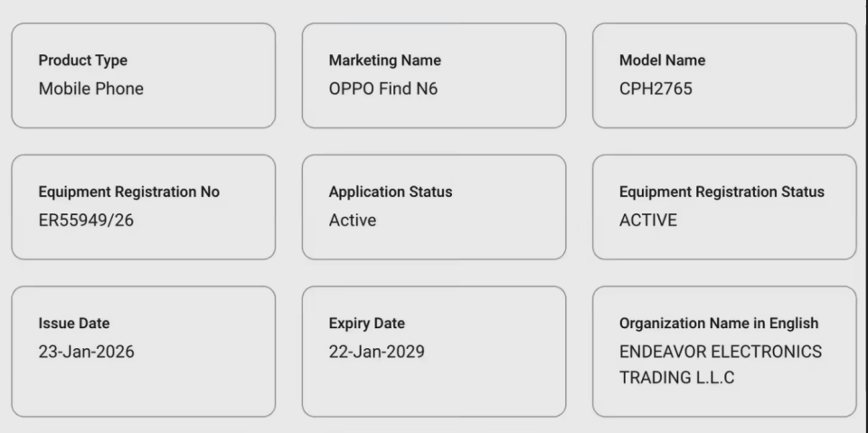Click the 22-Jan-2029 expiry date
868x433 pixels.
tap(376, 352)
